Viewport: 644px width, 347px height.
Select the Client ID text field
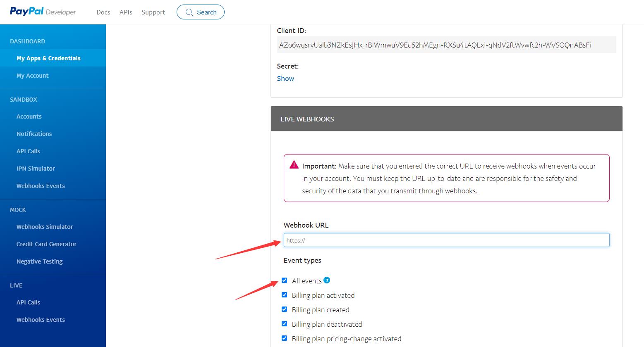446,45
